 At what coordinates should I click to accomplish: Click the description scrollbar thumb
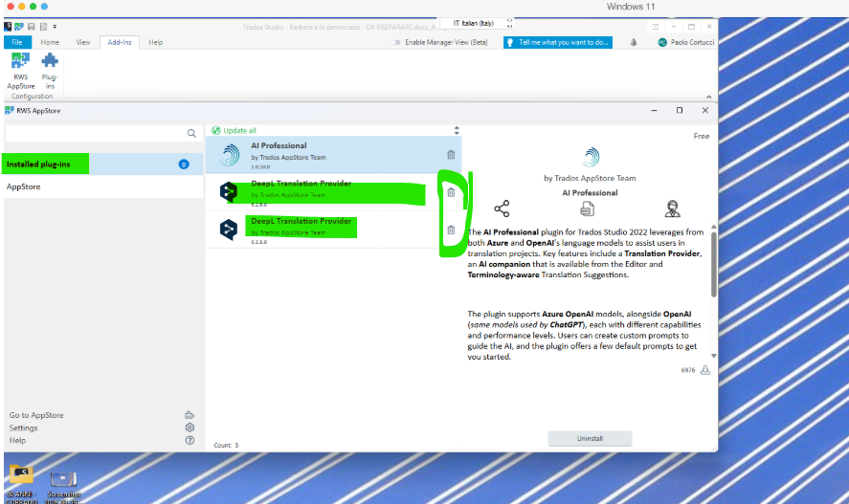714,265
